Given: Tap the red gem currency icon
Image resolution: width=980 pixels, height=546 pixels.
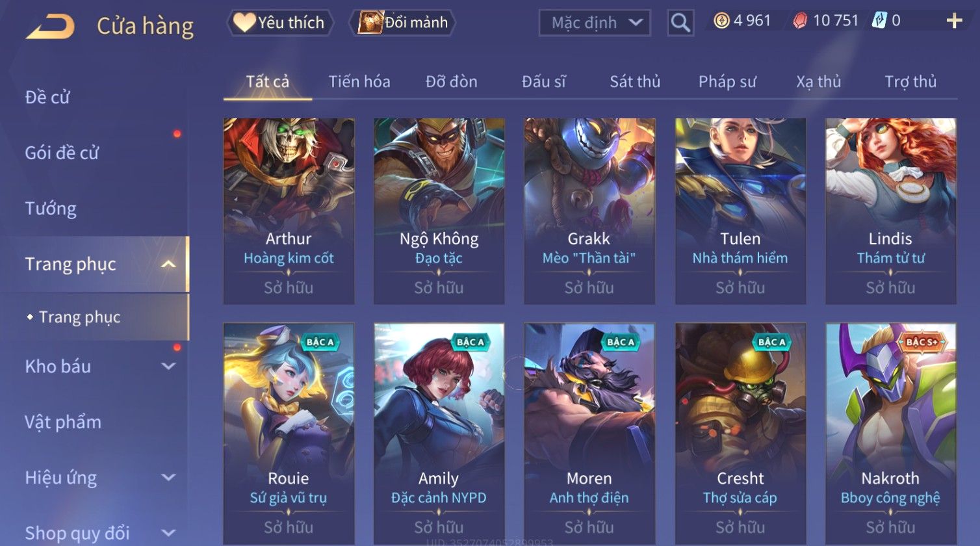Looking at the screenshot, I should coord(800,21).
